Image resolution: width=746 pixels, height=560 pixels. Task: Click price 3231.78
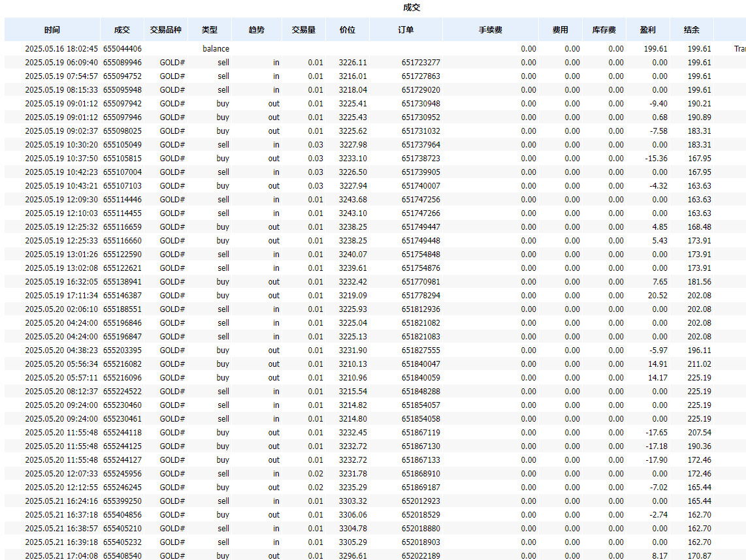[x=353, y=474]
